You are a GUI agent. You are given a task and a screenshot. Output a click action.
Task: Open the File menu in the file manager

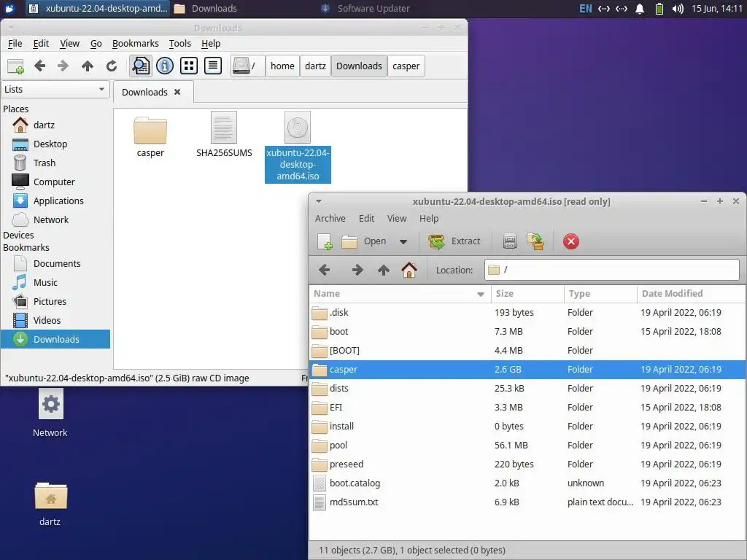pyautogui.click(x=15, y=43)
